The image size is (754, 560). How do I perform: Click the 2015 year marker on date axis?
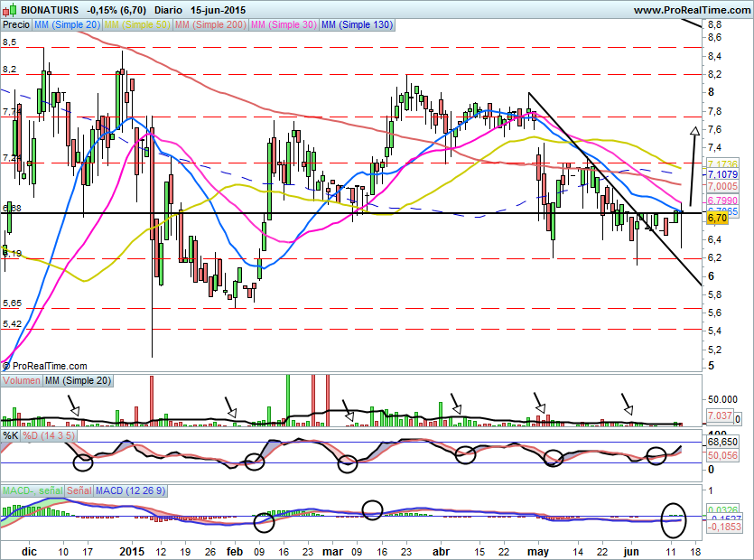pyautogui.click(x=132, y=550)
